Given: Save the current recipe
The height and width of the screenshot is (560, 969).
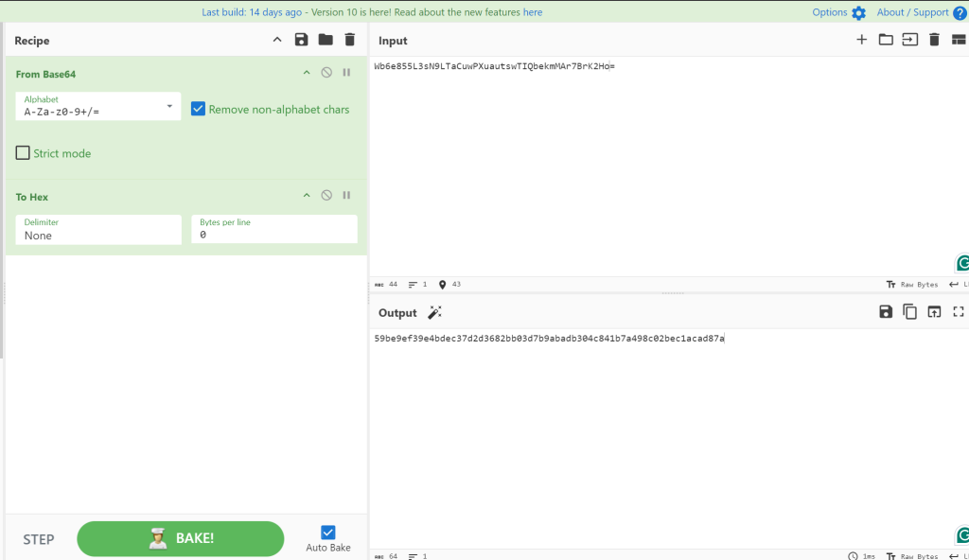Looking at the screenshot, I should click(301, 40).
